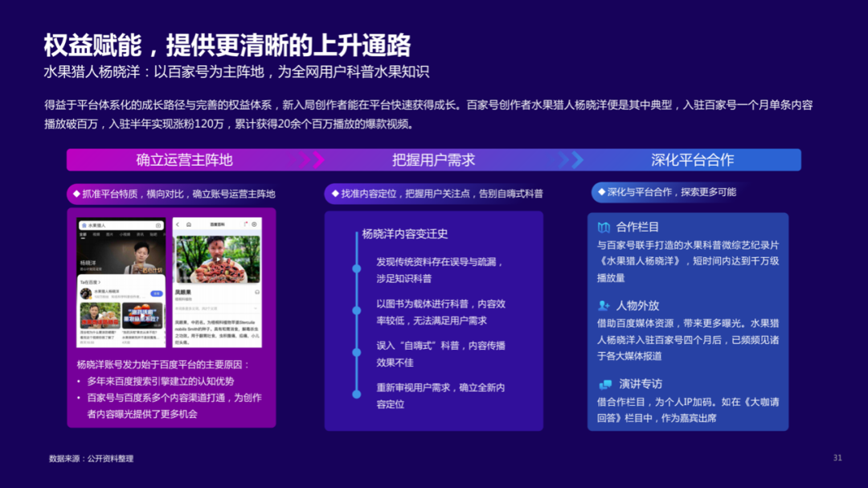The width and height of the screenshot is (868, 488).
Task: Click the timeline text 以图书为载体进行科普
Action: coord(441,312)
